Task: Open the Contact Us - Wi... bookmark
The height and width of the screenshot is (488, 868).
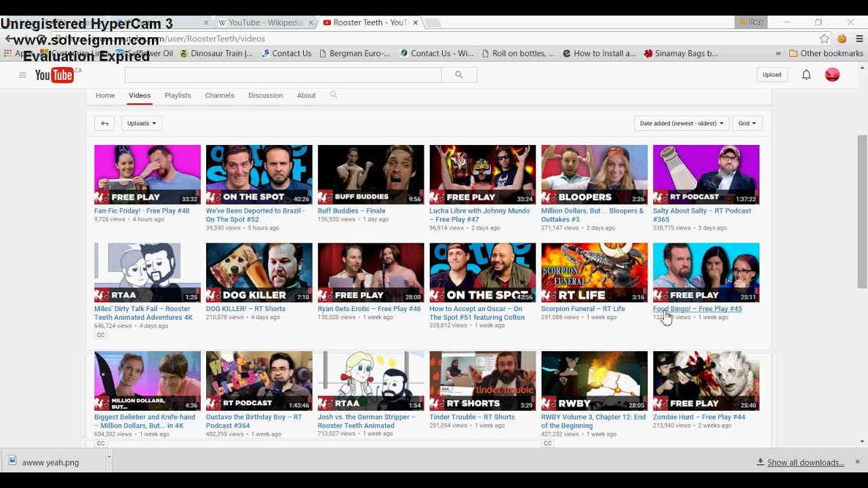Action: coord(437,53)
